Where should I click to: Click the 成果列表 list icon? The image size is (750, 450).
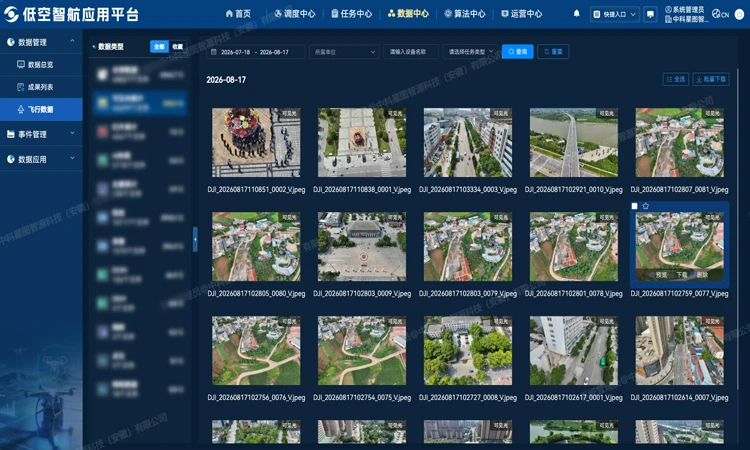(x=21, y=87)
